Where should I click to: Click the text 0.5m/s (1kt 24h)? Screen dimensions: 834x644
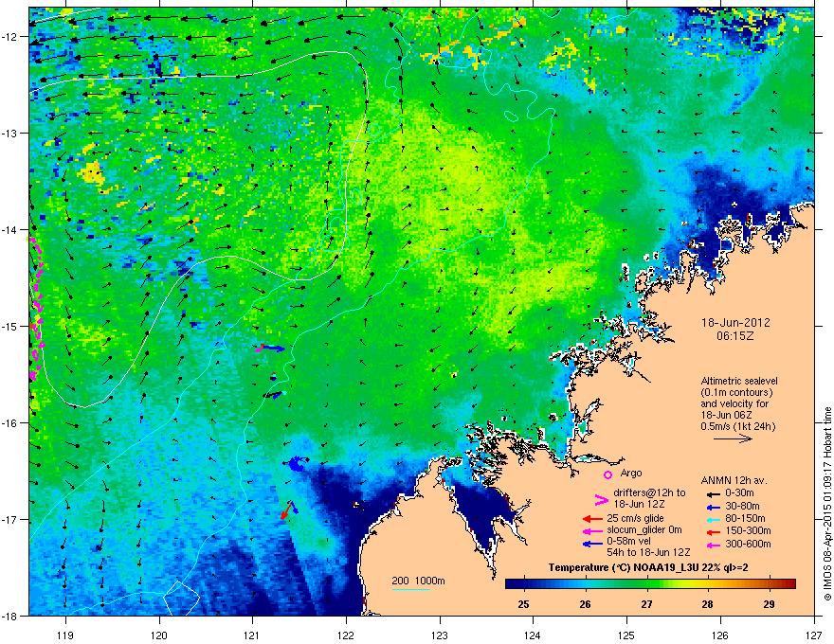738,426
